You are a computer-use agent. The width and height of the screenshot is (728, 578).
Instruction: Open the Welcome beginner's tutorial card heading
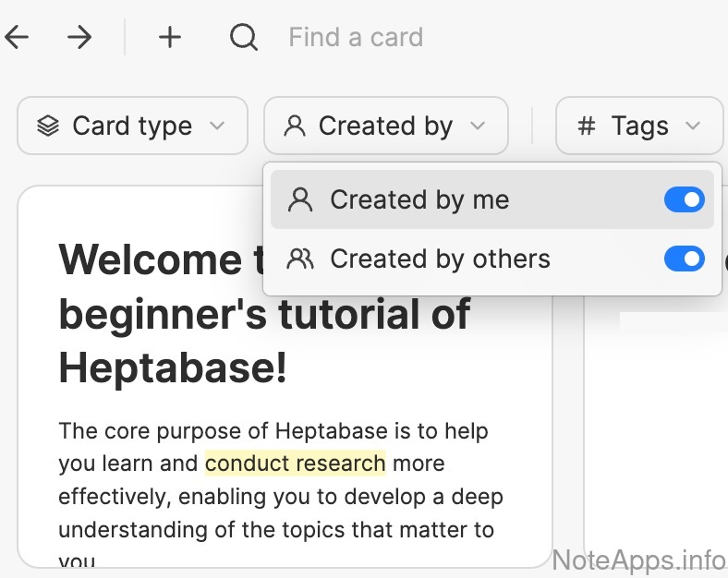tap(263, 315)
